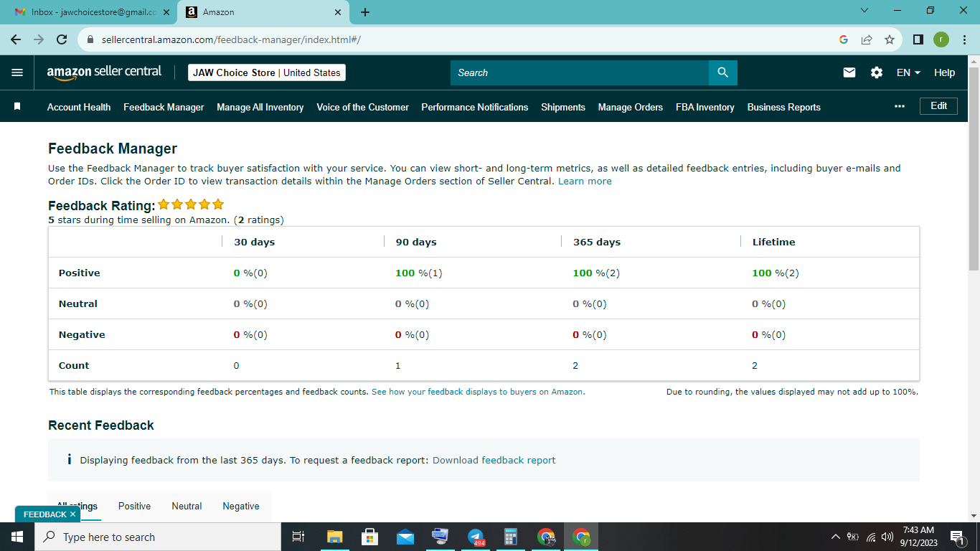Click the Google icon in address bar
Viewport: 980px width, 551px height.
(844, 39)
